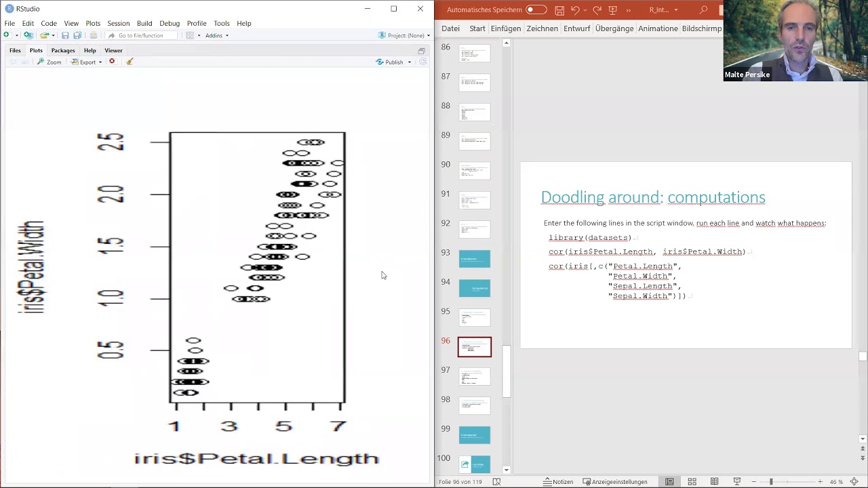The image size is (868, 488).
Task: Expand undo history dropdown in PowerPoint
Action: [585, 9]
